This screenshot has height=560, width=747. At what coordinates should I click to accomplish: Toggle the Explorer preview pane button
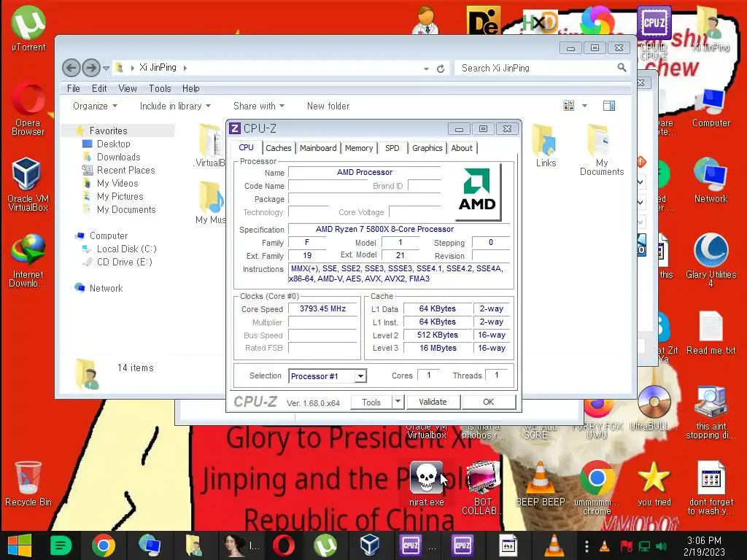(609, 106)
